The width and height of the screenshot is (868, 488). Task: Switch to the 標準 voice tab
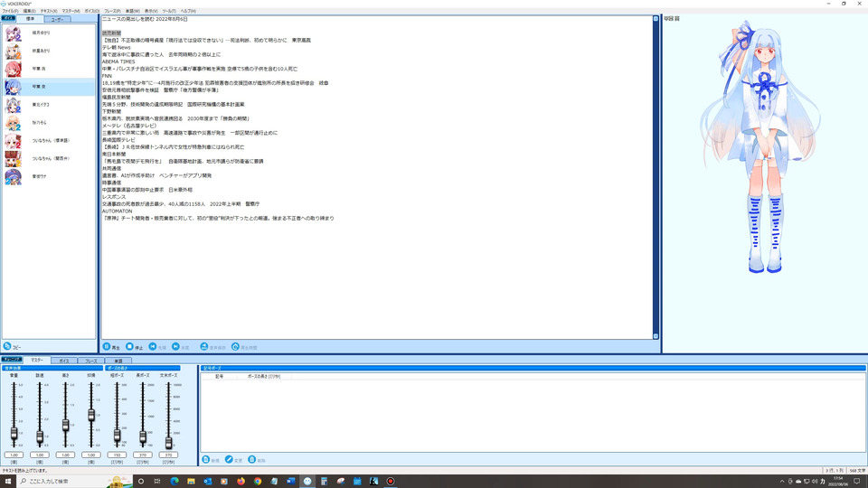[30, 19]
